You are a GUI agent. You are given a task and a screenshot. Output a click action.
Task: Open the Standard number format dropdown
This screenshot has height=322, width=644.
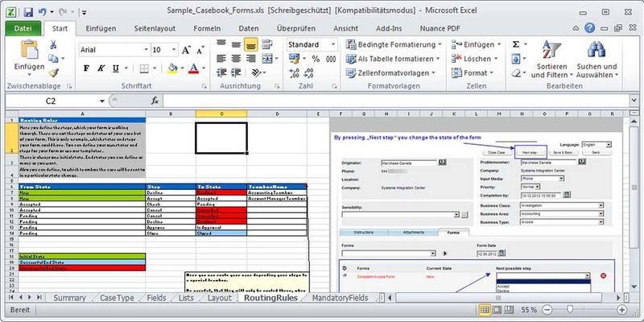333,44
